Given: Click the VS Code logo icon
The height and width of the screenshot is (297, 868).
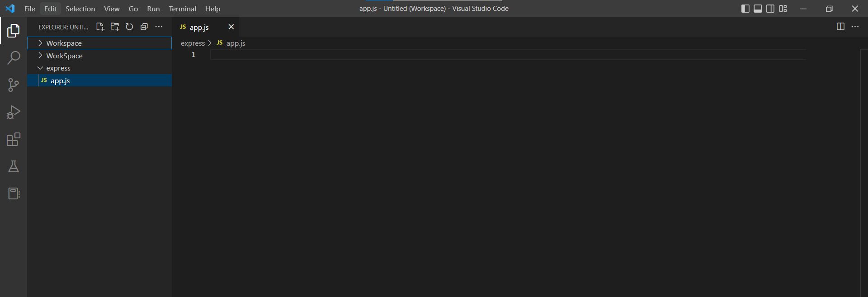Looking at the screenshot, I should tap(10, 9).
